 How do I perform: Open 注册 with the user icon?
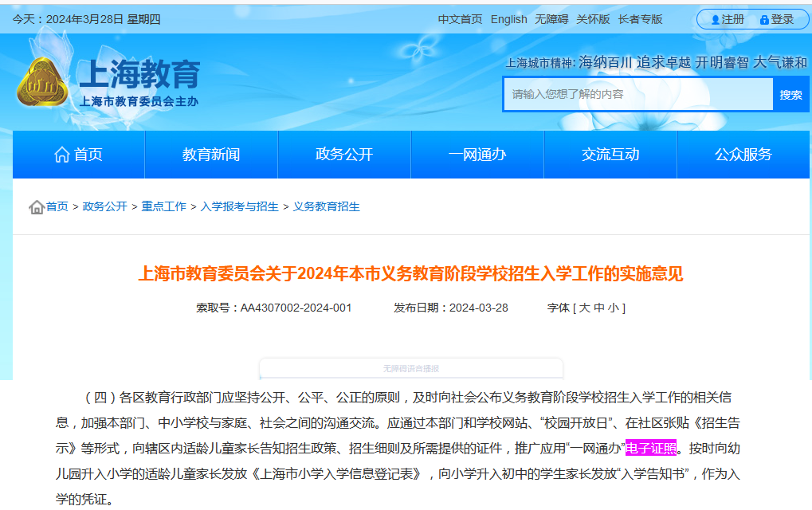727,19
